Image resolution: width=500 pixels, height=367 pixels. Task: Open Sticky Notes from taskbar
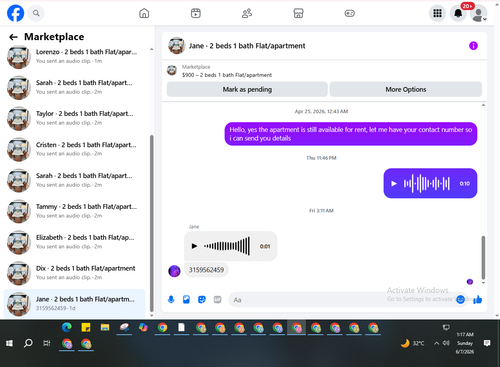tap(86, 328)
